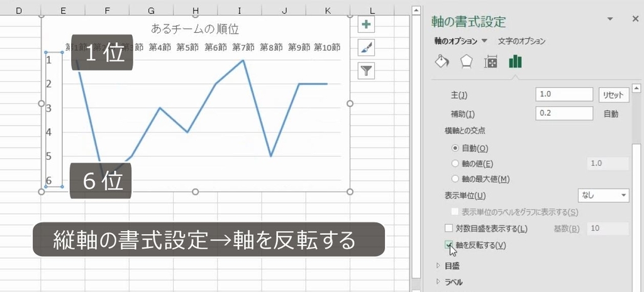Click the 第9節 axis label

coord(299,48)
